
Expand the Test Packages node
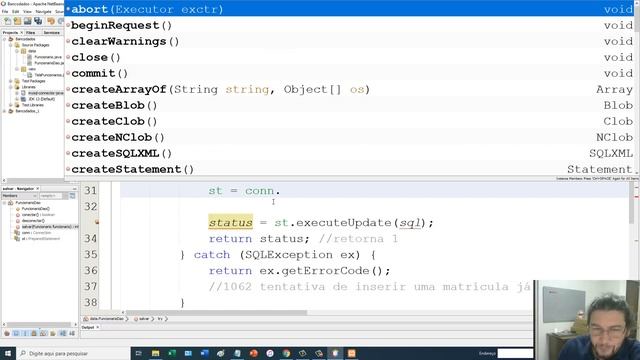click(11, 81)
